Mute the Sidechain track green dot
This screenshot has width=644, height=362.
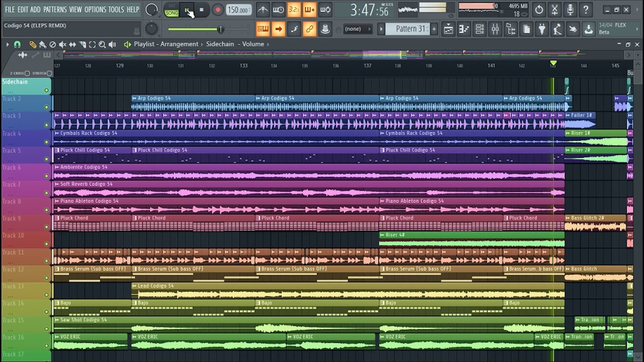coord(46,90)
